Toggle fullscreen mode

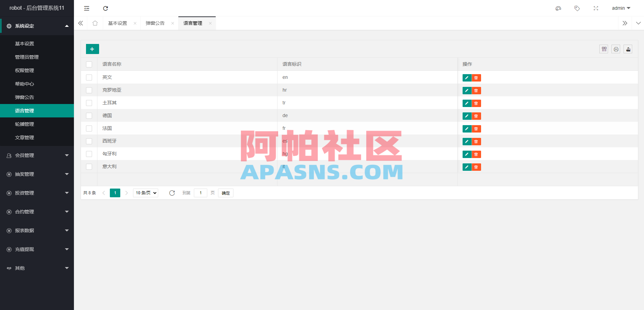(596, 8)
